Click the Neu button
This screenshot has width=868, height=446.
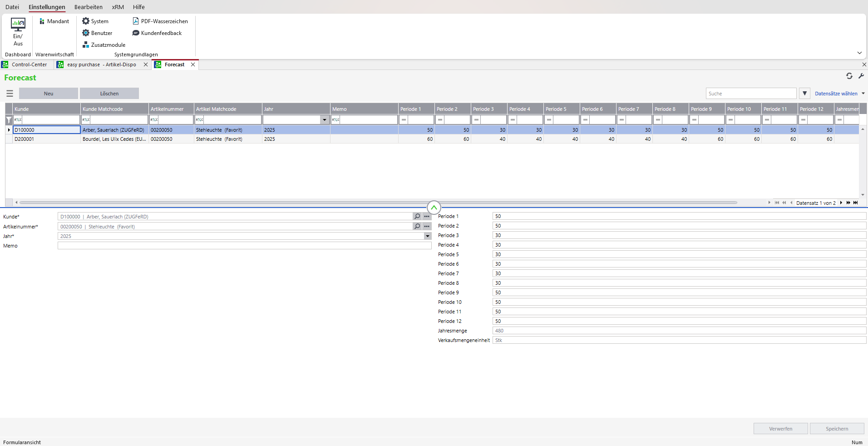[x=49, y=94]
